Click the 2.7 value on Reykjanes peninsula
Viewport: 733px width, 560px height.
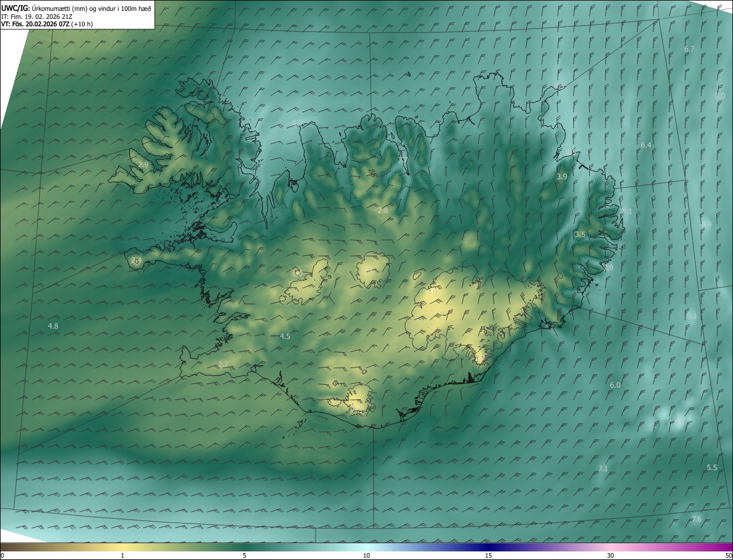tap(223, 365)
